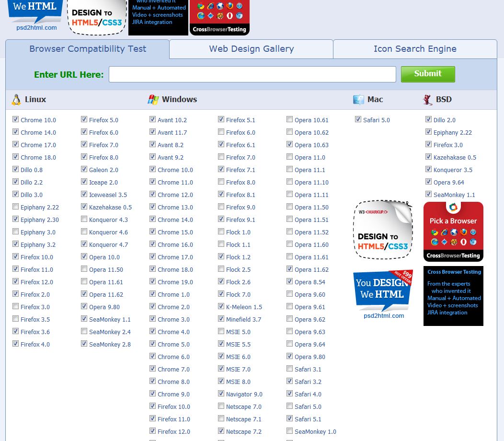Click the Linux penguin icon
Viewport: 504px width, 441px height.
[16, 99]
